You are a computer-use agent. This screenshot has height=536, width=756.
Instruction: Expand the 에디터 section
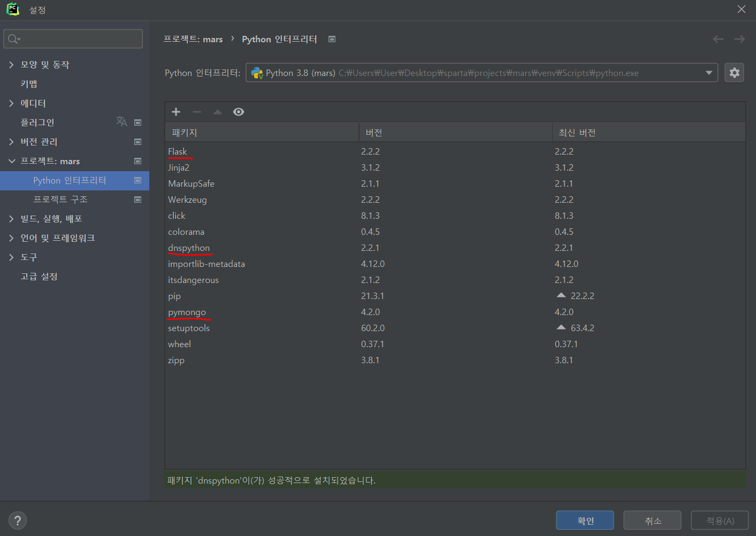11,103
